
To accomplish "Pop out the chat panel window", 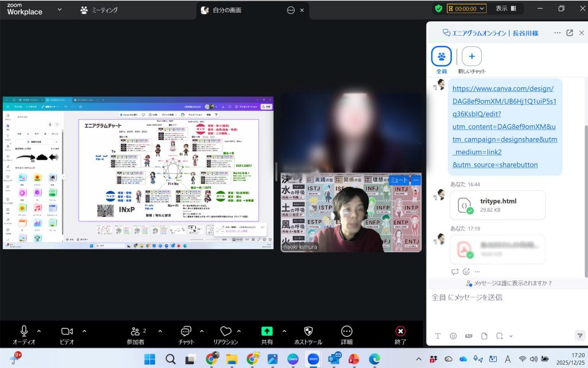I will [570, 33].
